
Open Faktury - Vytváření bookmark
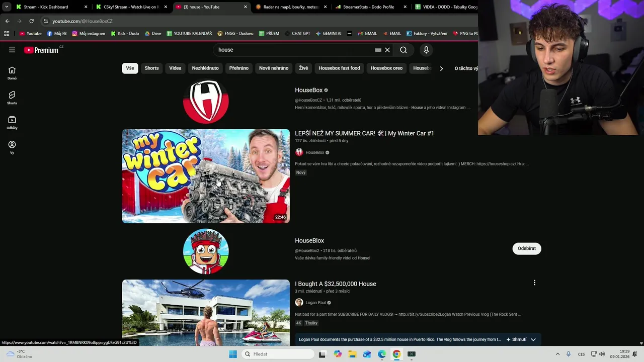coord(427,33)
